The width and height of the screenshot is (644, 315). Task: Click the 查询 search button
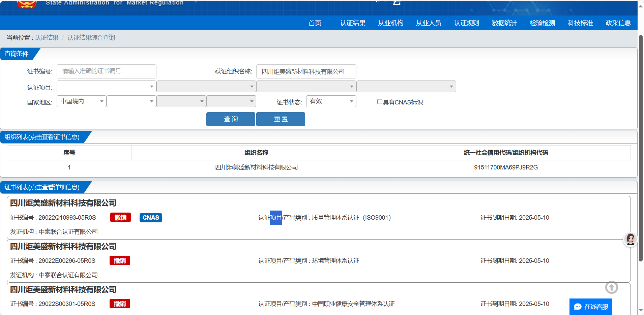231,119
